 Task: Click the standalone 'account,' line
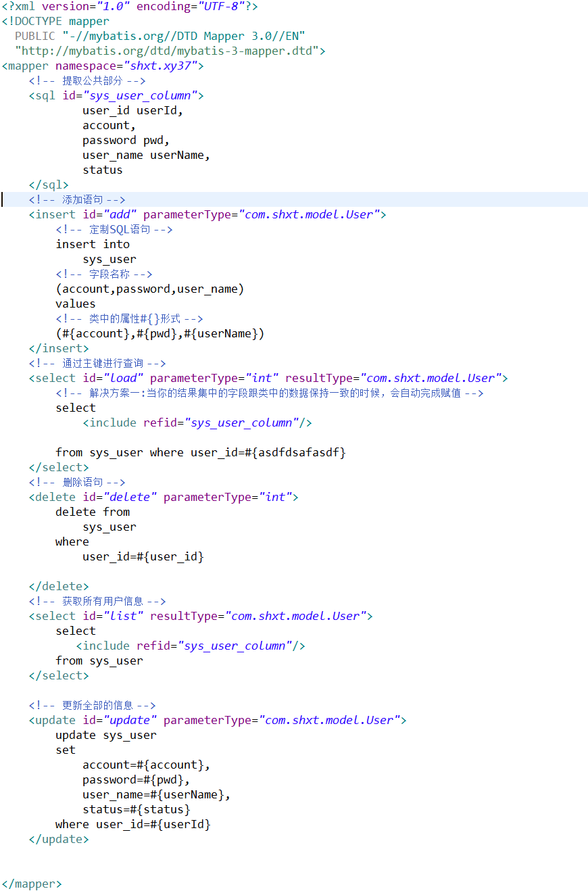tap(109, 126)
